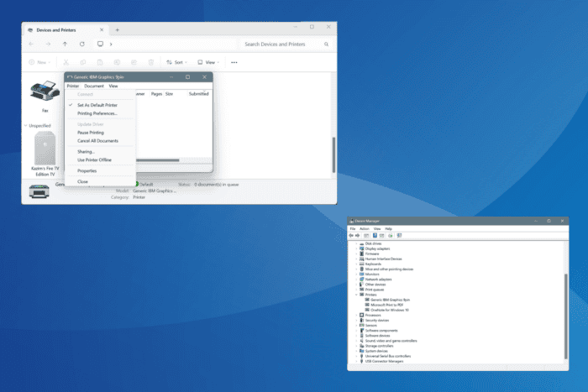Open the Document menu in the print queue
This screenshot has width=588, height=392.
[x=94, y=86]
